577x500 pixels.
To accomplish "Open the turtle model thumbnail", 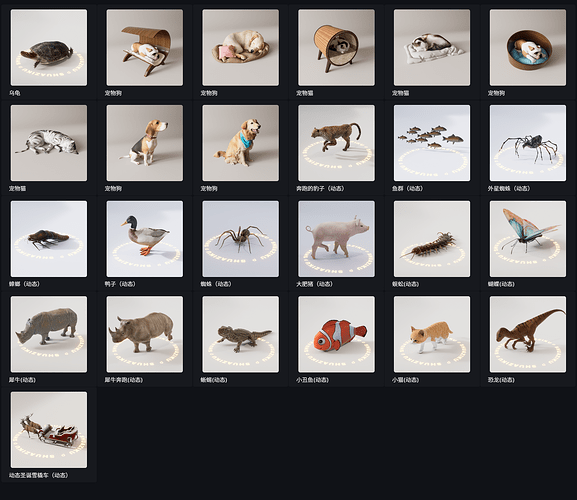I will pyautogui.click(x=49, y=47).
